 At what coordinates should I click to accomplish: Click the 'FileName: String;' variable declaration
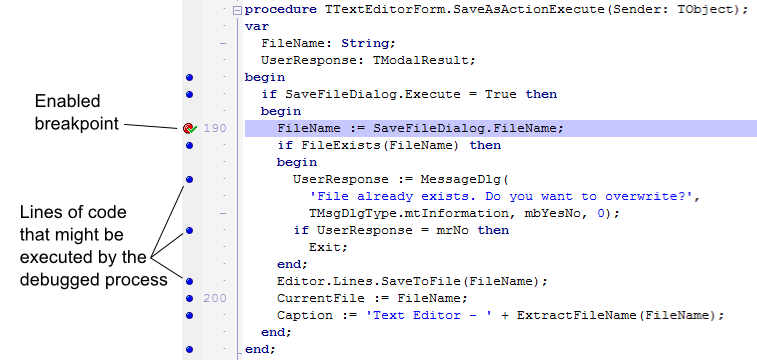[328, 43]
